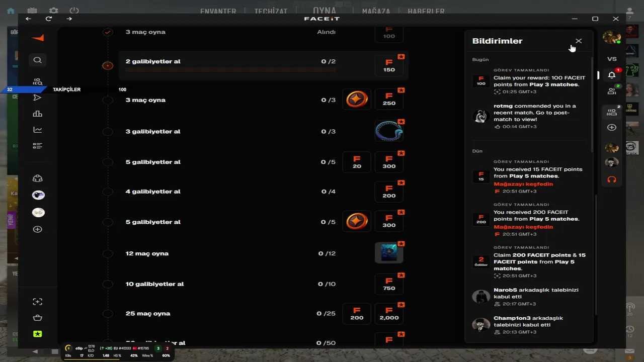Screen dimensions: 644x362
Task: Click the Alındı status on the first mission
Action: click(x=326, y=32)
